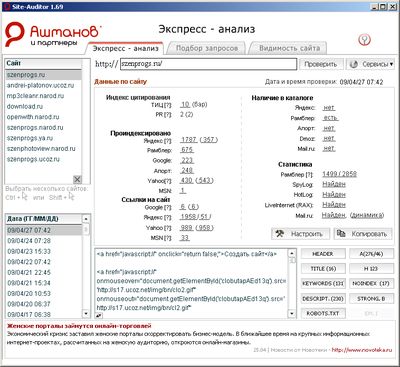Click the KEYWORDS button
Screen dimensions: 400x367
pos(323,283)
